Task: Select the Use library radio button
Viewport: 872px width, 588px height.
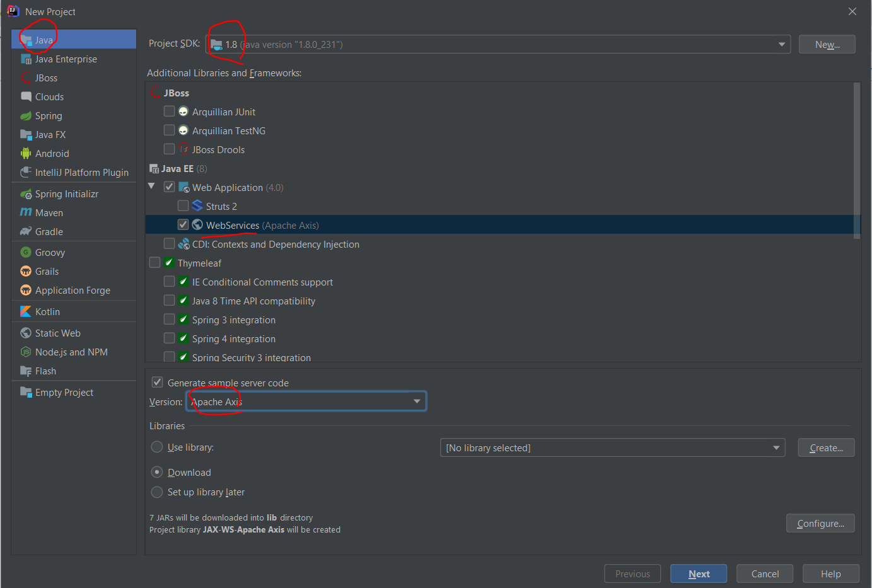Action: [x=157, y=447]
